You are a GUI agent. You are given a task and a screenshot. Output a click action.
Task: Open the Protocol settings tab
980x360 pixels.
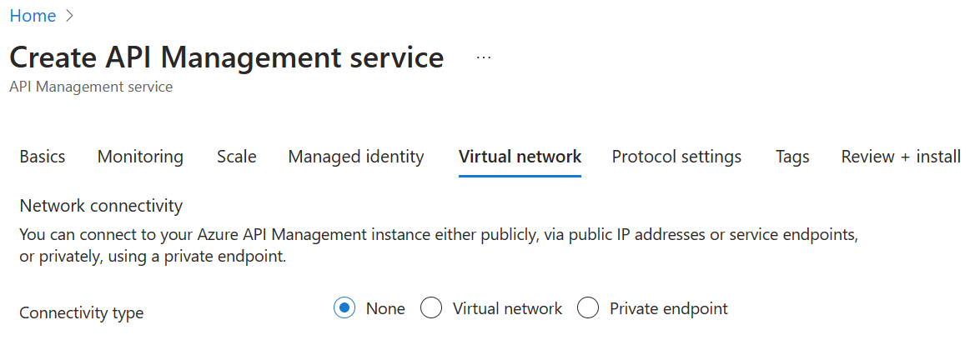(677, 157)
